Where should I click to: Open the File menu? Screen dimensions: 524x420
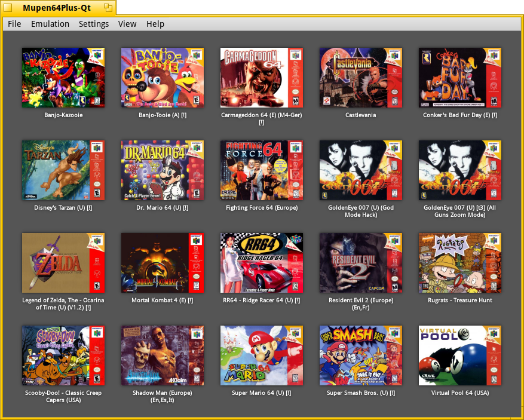coord(14,24)
